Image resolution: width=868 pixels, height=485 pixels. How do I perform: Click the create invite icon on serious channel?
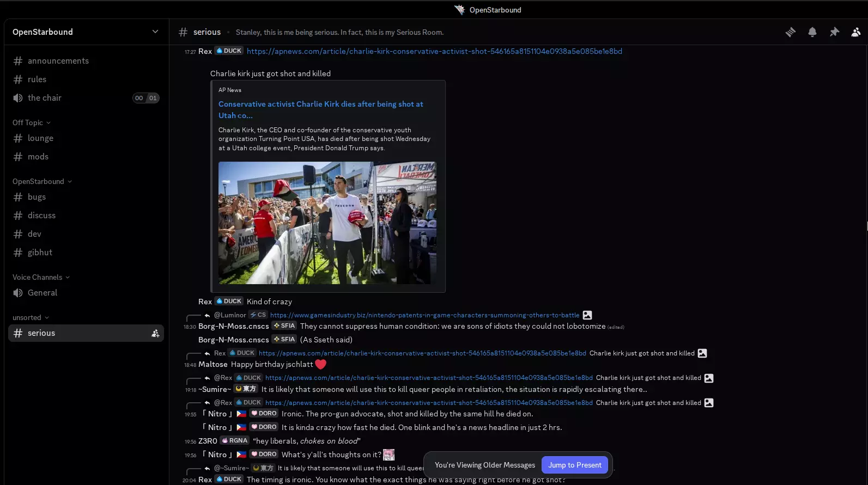pyautogui.click(x=155, y=333)
